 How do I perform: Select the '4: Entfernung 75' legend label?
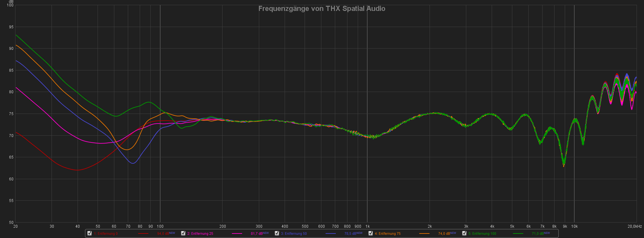point(388,233)
